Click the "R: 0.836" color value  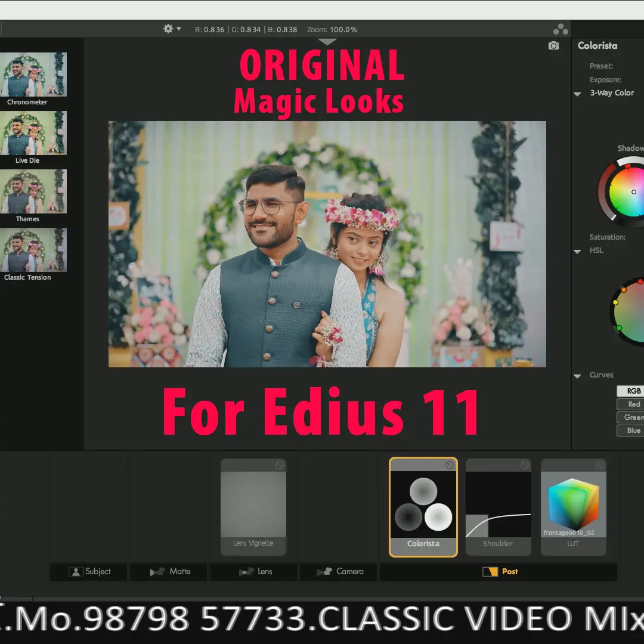pyautogui.click(x=209, y=30)
